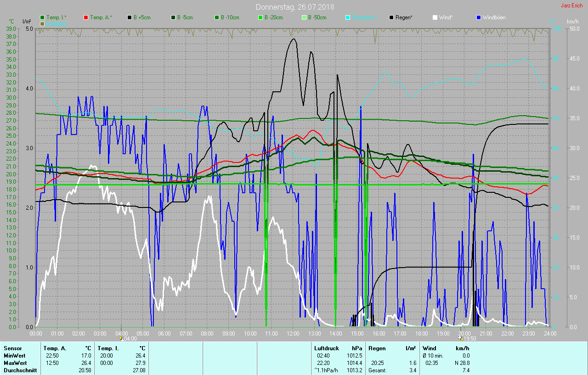Click the white Wind legend marker
588x375 pixels.
tap(435, 17)
